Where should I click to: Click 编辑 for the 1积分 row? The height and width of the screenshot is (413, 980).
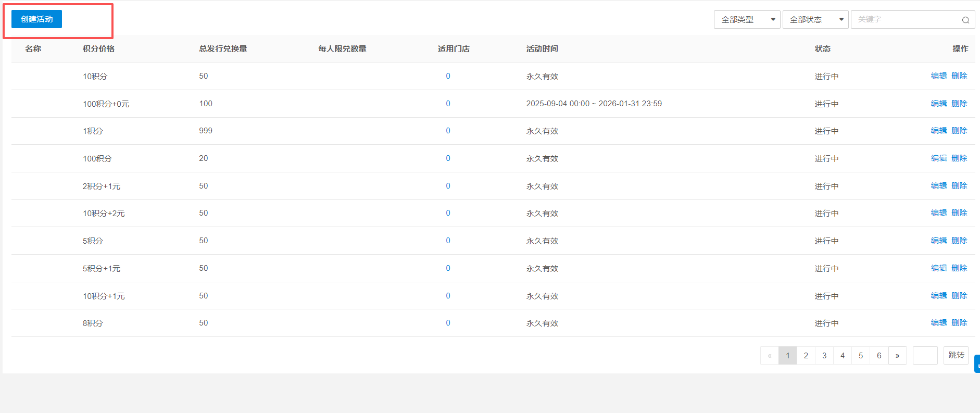(938, 131)
